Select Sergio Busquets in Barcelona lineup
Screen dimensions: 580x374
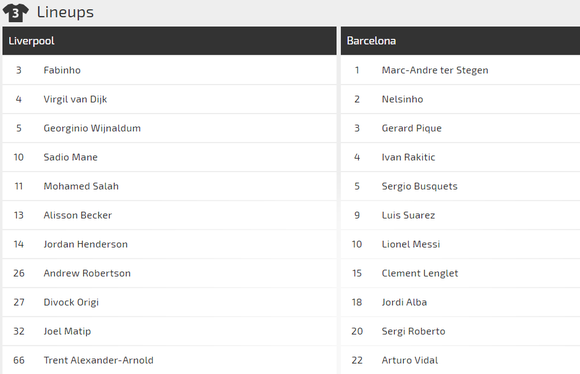419,186
